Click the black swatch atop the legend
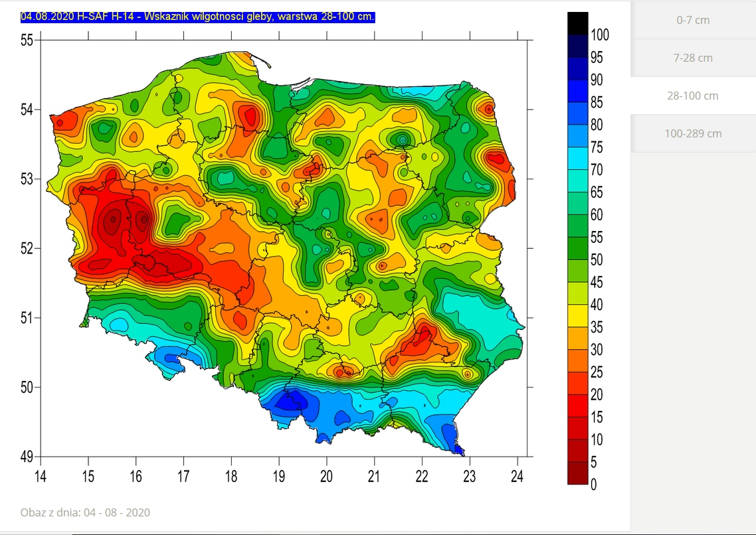The width and height of the screenshot is (756, 535). click(577, 23)
